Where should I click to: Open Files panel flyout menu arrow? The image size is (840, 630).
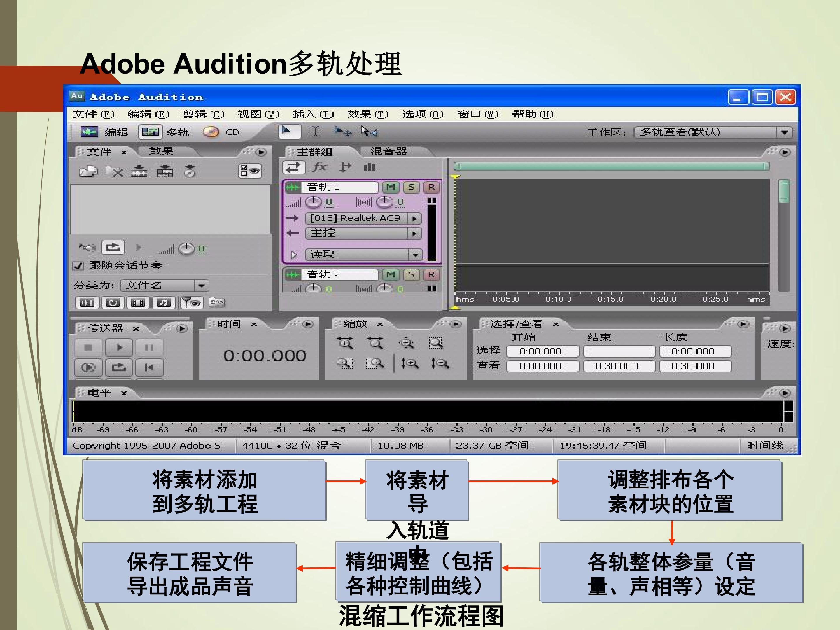pos(261,152)
